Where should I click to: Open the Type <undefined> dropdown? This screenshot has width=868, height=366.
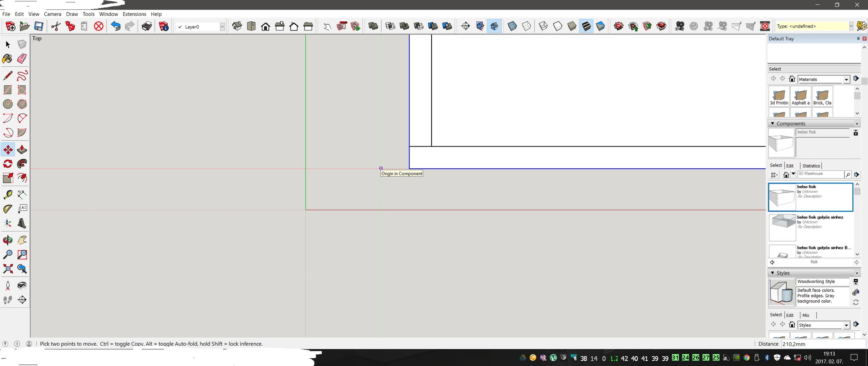(x=851, y=26)
